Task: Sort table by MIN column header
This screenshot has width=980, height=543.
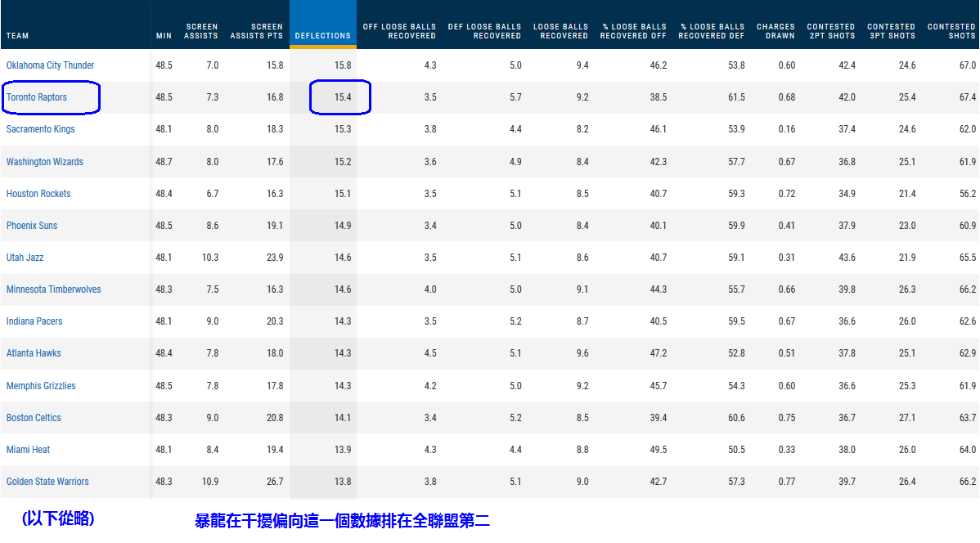Action: [164, 36]
